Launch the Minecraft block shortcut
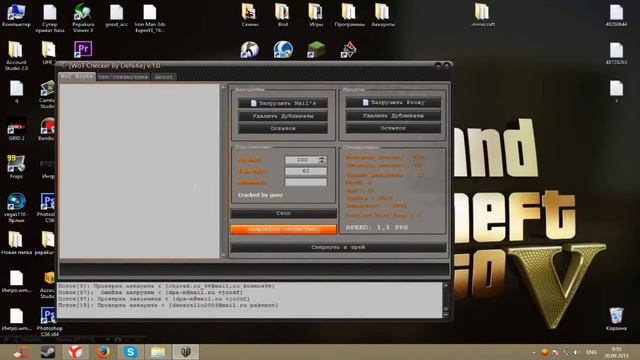Image resolution: width=640 pixels, height=360 pixels. click(x=316, y=50)
